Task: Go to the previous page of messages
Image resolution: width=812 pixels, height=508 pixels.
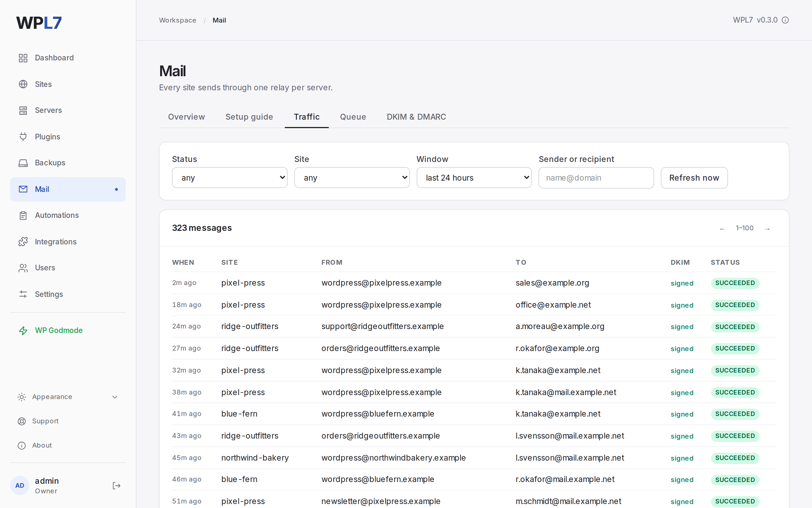Action: pos(722,229)
